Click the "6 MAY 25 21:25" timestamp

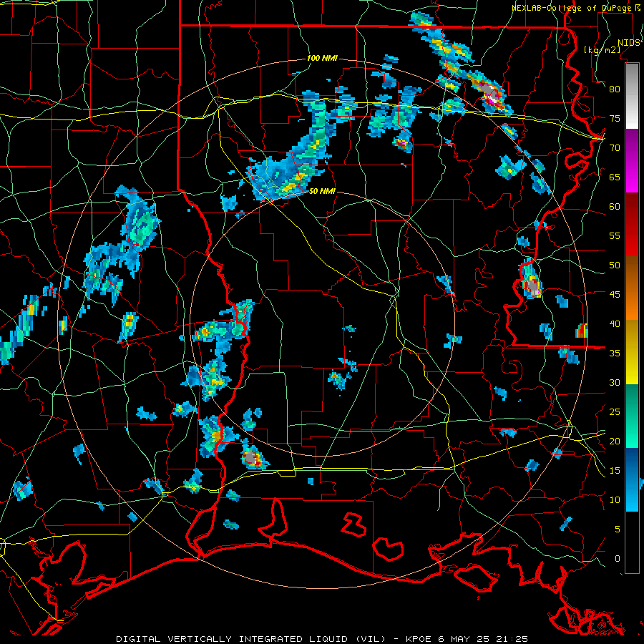(x=483, y=639)
